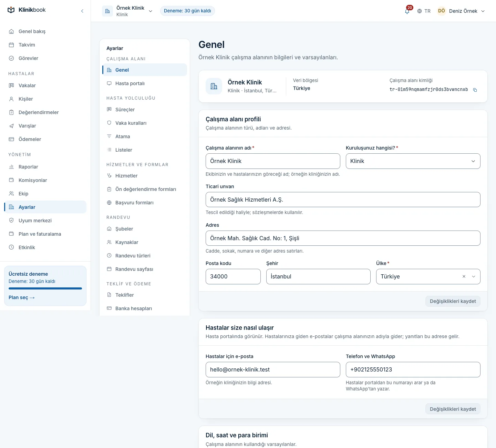This screenshot has height=448, width=496.
Task: Click the Uyum merkezi shield icon
Action: click(x=11, y=221)
